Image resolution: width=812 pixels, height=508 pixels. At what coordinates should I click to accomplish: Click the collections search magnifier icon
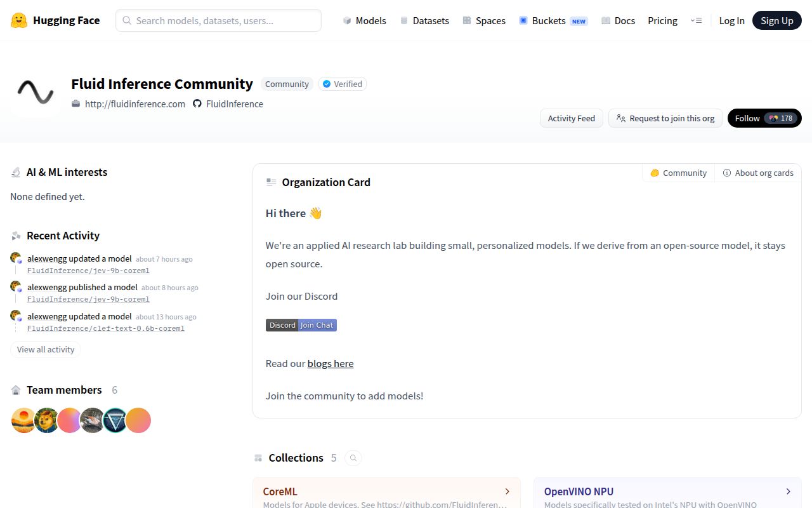click(x=353, y=458)
